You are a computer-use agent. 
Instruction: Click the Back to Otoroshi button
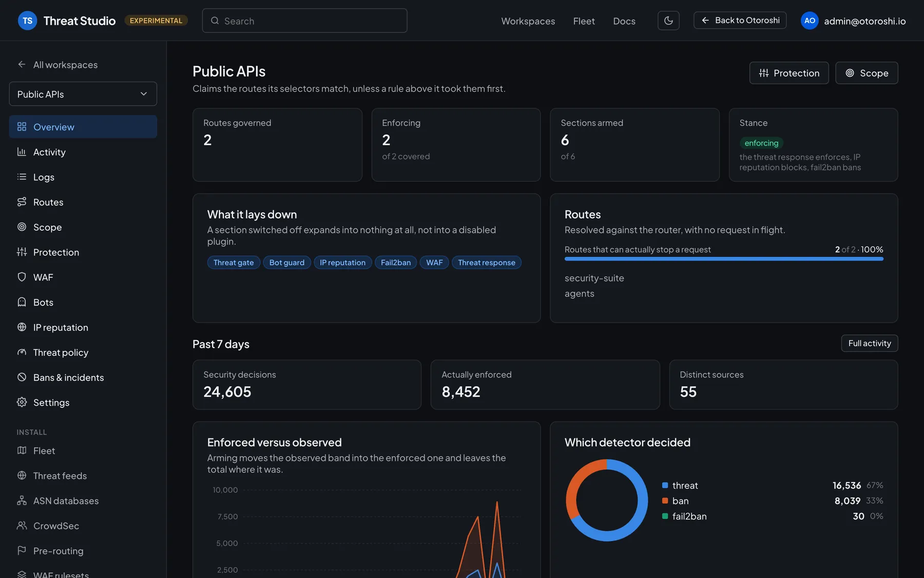point(740,21)
